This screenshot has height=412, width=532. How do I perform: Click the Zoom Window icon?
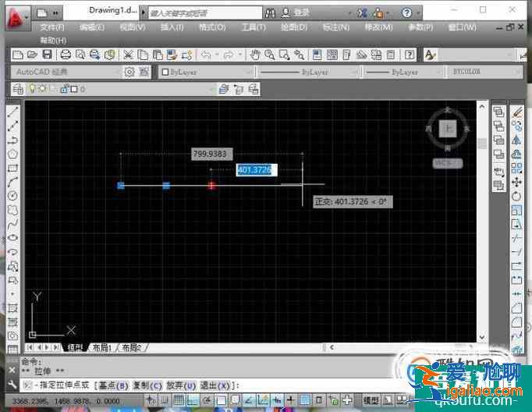click(x=284, y=55)
